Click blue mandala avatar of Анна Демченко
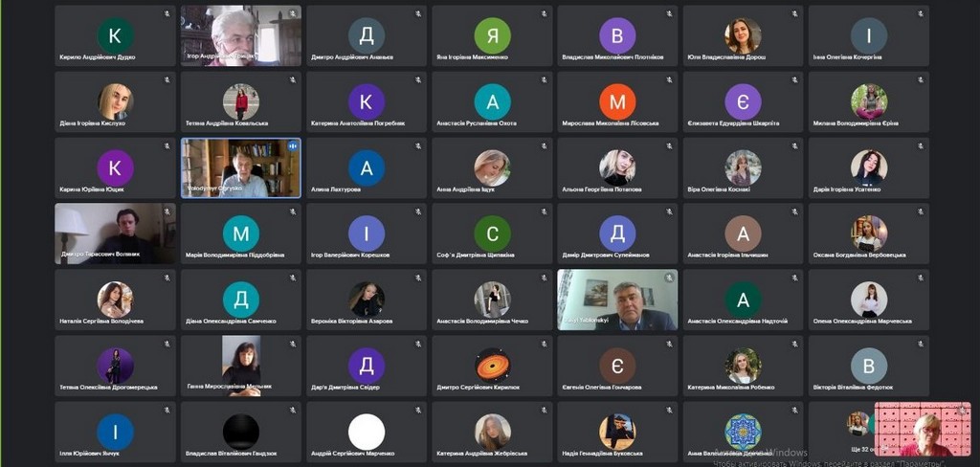This screenshot has width=980, height=467. (743, 432)
